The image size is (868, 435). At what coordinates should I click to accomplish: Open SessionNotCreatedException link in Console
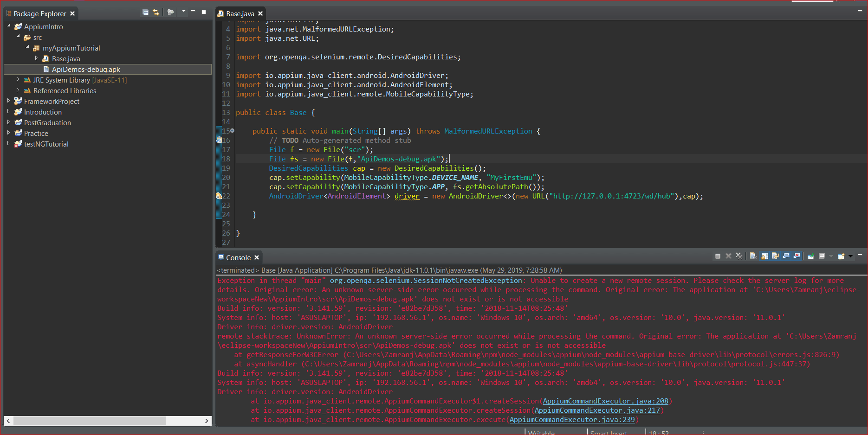click(425, 280)
